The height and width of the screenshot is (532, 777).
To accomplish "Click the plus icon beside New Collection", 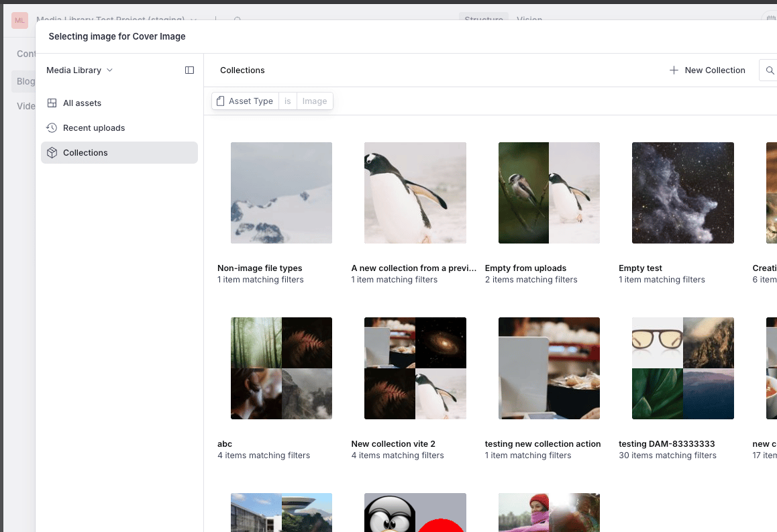I will 674,70.
